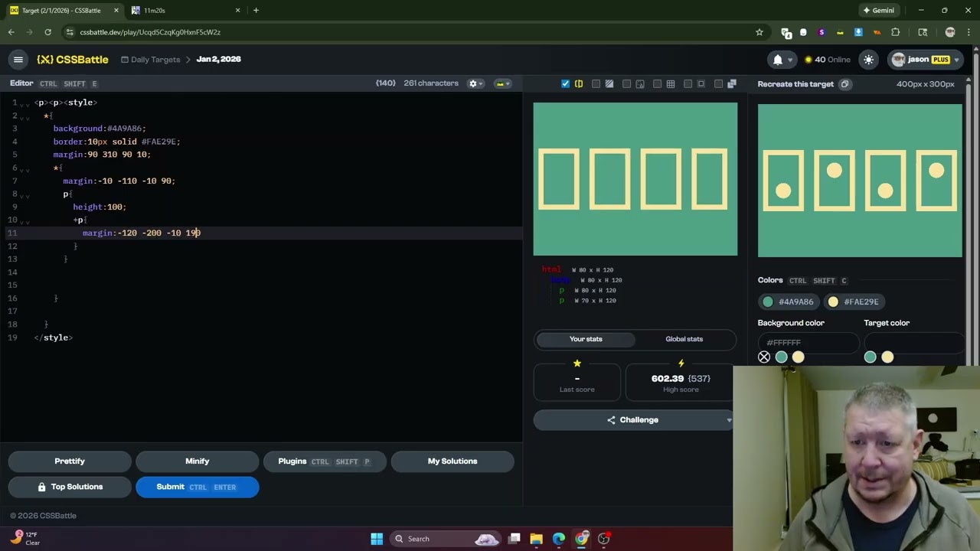Collapse the code fold at line 6
The width and height of the screenshot is (980, 551).
[x=24, y=170]
